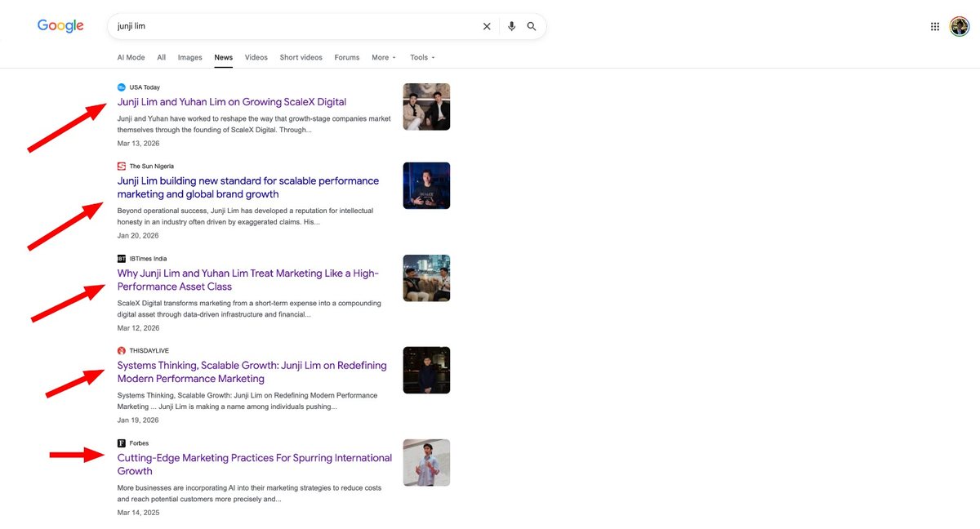Viewport: 980px width, 529px height.
Task: Open the account profile avatar
Action: pyautogui.click(x=959, y=26)
